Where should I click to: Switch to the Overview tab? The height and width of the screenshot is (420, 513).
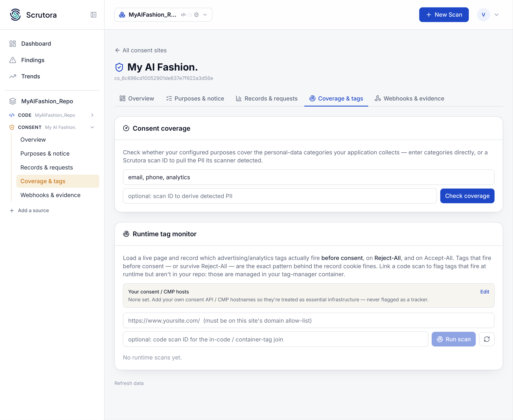click(137, 99)
